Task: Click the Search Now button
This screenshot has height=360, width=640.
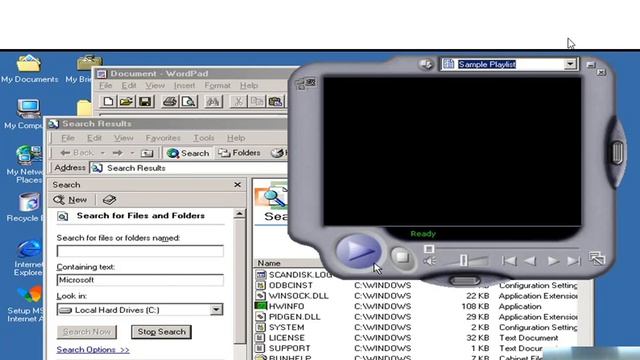Action: [x=87, y=332]
